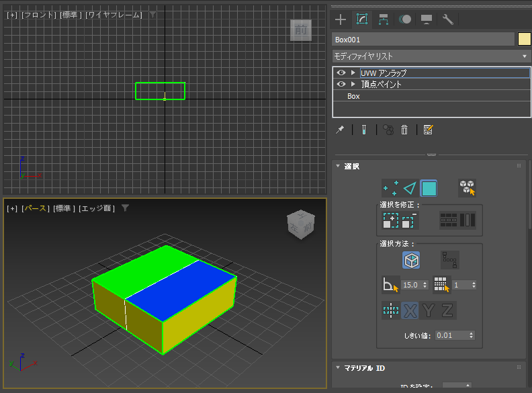Expand the UVW アンラップ modifier sub-objects

coord(353,73)
